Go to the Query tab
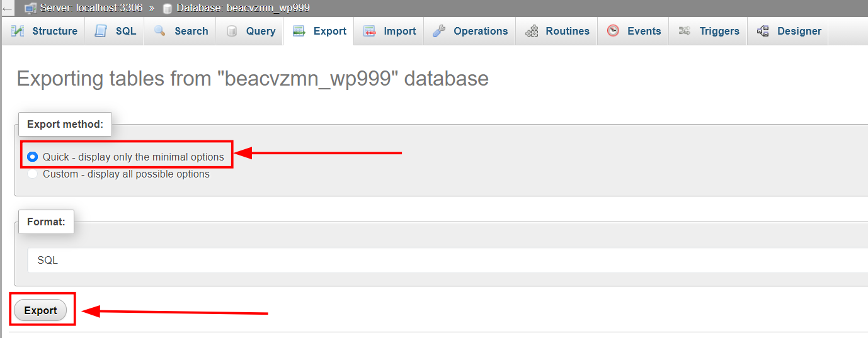The image size is (868, 338). pyautogui.click(x=250, y=31)
